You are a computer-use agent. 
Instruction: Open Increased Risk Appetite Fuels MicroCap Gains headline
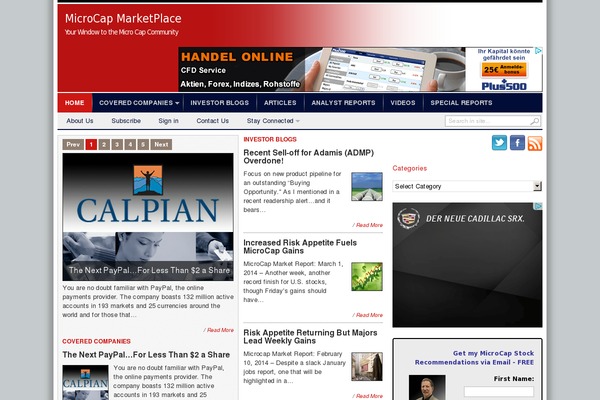300,247
